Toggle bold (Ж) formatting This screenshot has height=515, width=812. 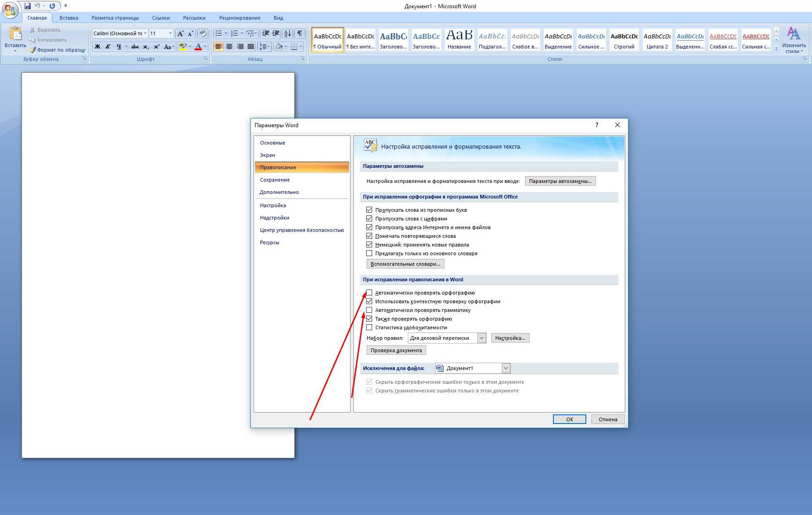[x=97, y=47]
